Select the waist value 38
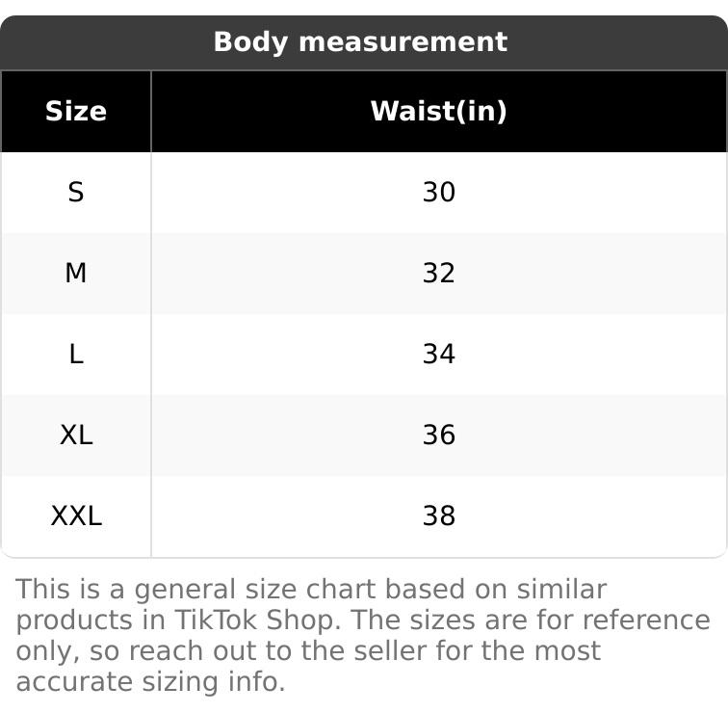The height and width of the screenshot is (713, 728). pos(438,516)
